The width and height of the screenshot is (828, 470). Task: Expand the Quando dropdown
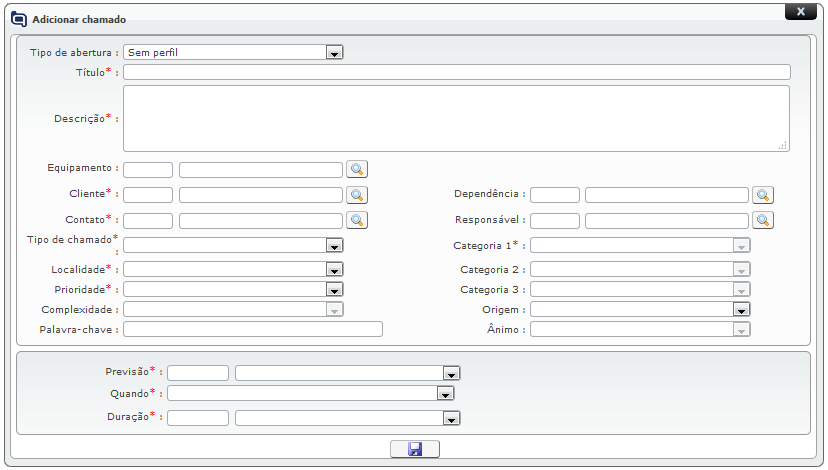tap(310, 393)
